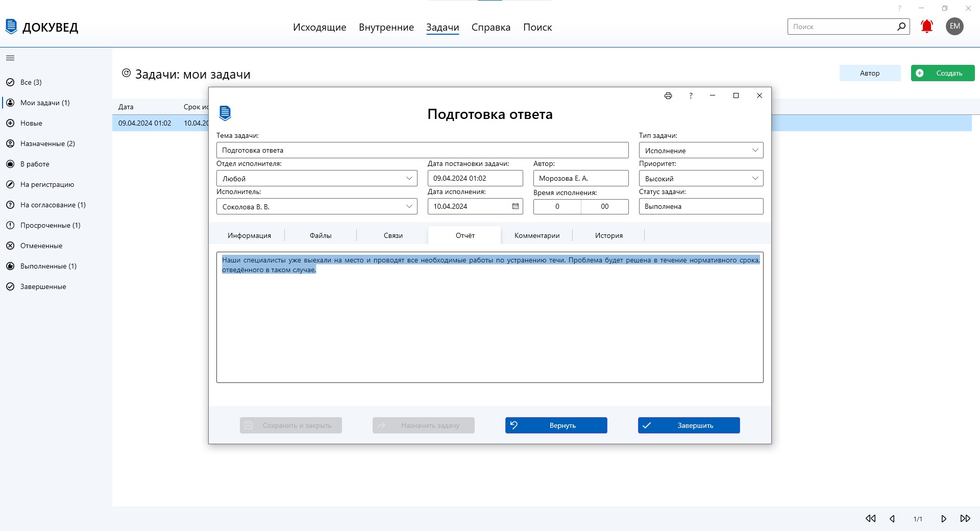Viewport: 980px width, 531px height.
Task: Go to the next page arrow
Action: 944,519
